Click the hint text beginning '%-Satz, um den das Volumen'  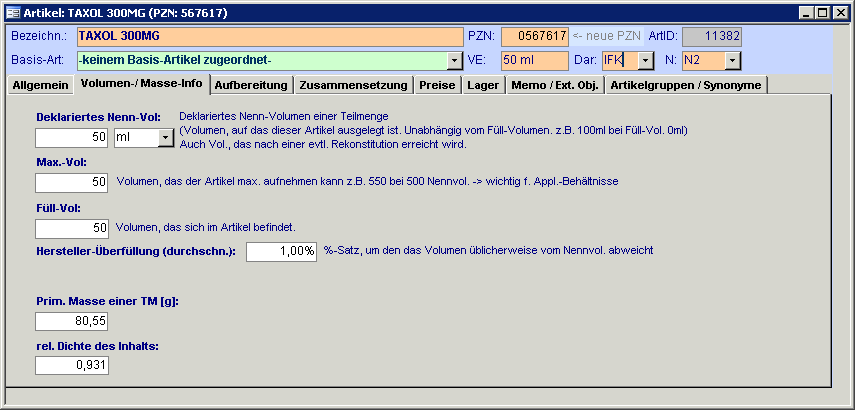(x=489, y=250)
